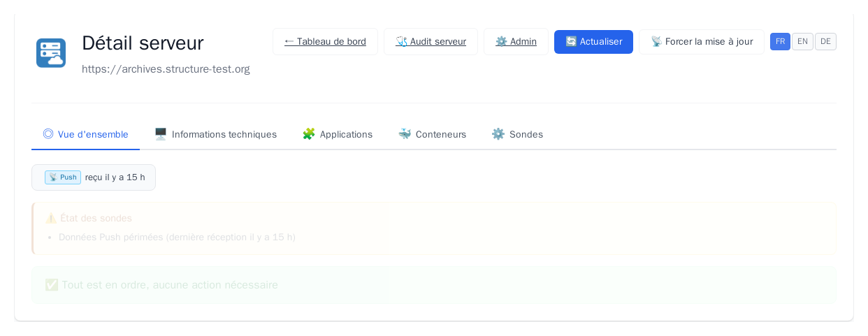Click the puzzle icon on Applications tab
The image size is (868, 336).
coord(308,134)
